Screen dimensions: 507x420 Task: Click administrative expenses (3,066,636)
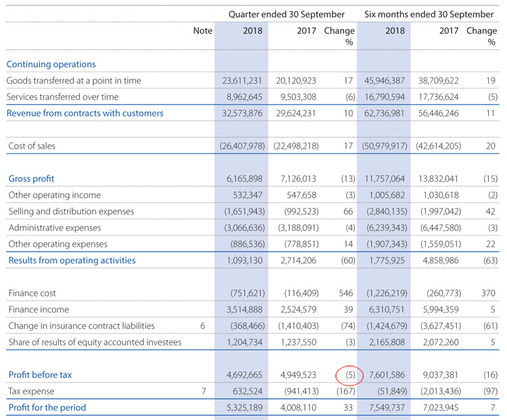[245, 228]
